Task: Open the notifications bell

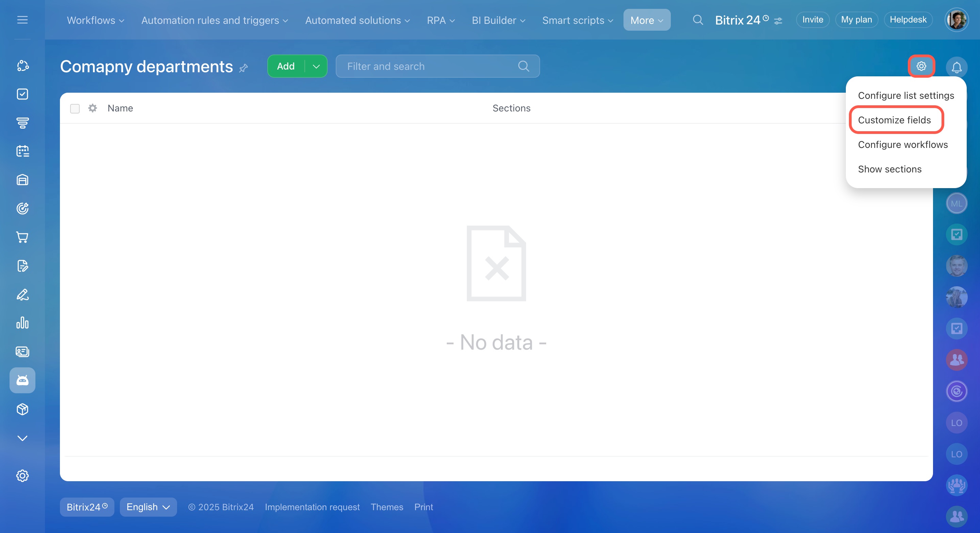Action: point(957,67)
